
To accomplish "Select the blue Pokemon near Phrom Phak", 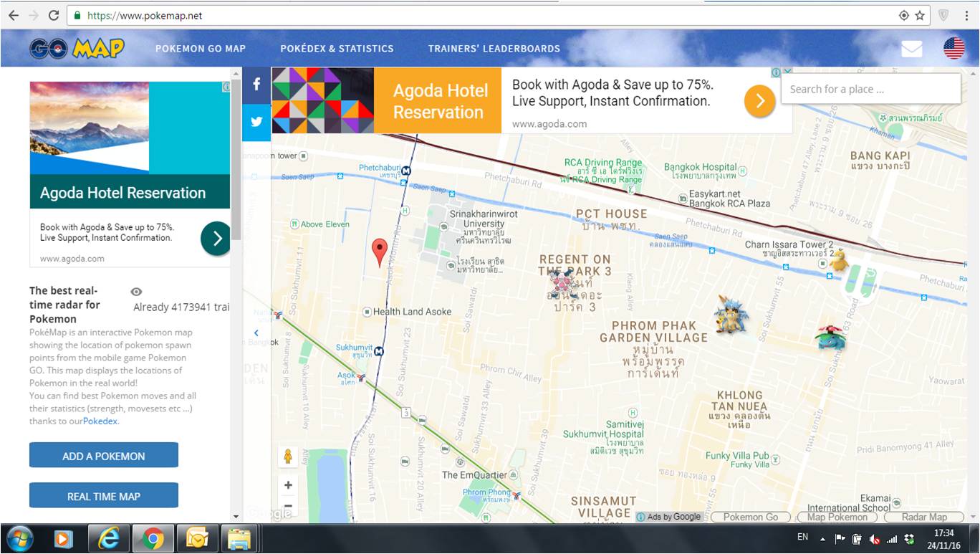I will point(731,315).
